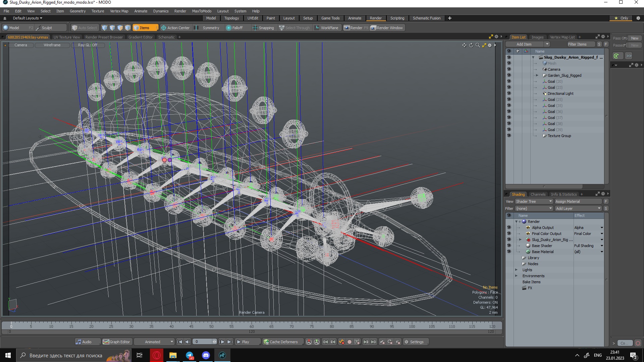
Task: Click viewport rotate control icon
Action: pyautogui.click(x=471, y=45)
